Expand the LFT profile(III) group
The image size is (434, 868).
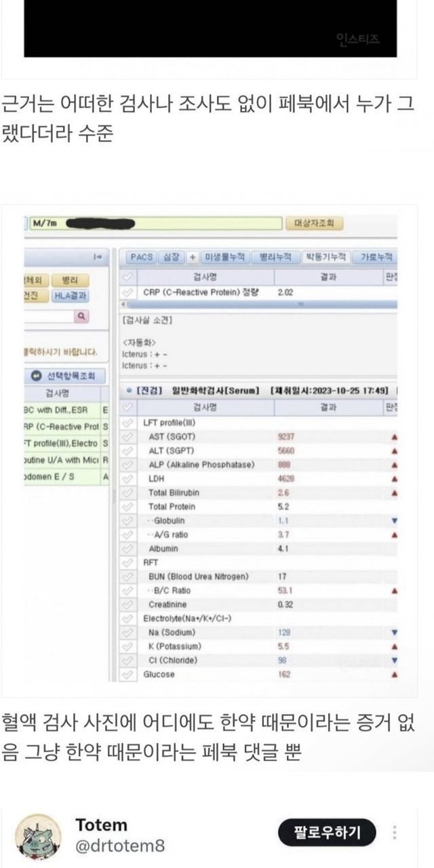127,422
